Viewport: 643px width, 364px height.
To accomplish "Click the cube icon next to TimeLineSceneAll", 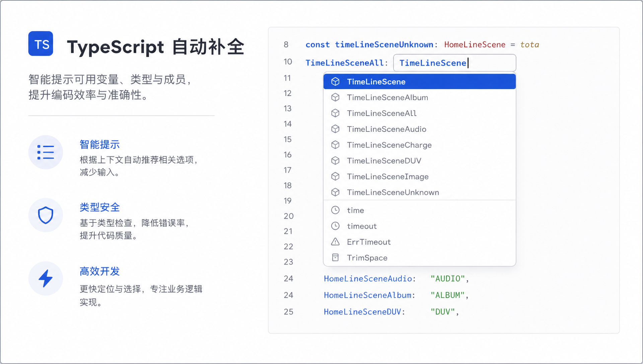I will [x=335, y=113].
